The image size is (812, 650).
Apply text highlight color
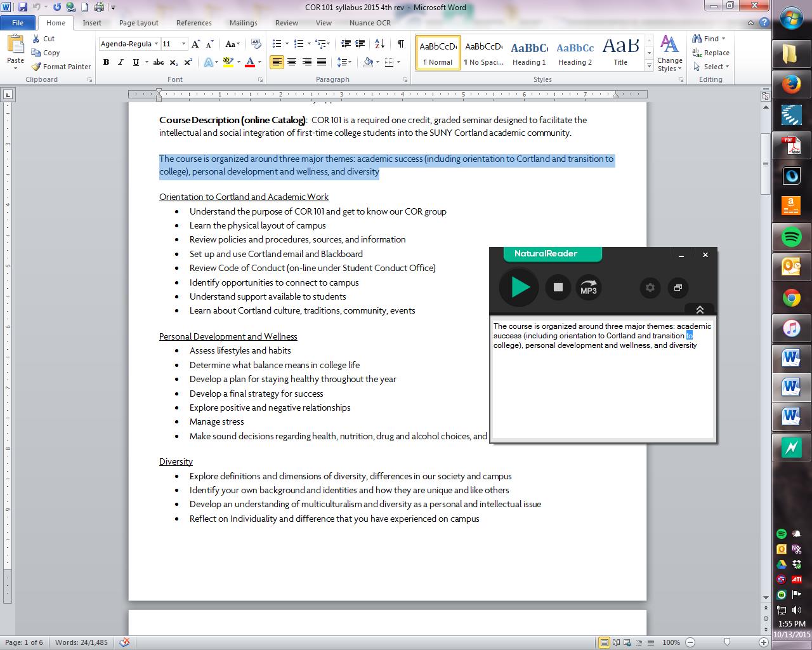click(228, 62)
